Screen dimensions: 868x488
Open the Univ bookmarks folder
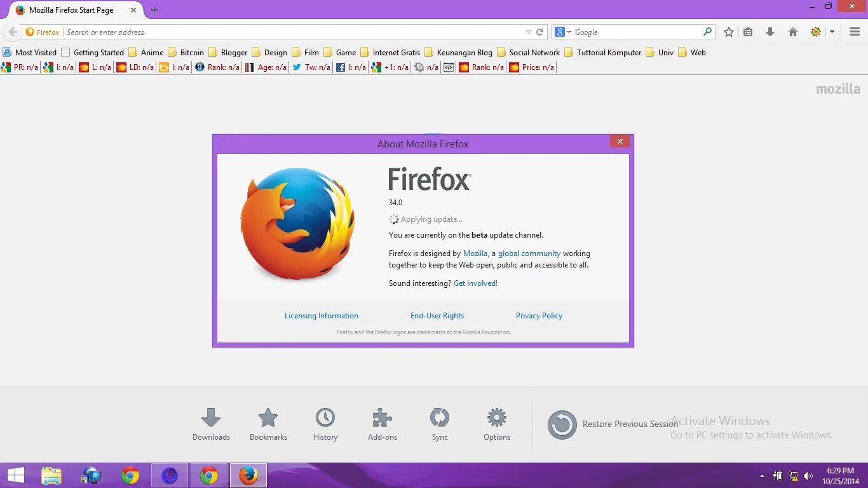pos(660,53)
